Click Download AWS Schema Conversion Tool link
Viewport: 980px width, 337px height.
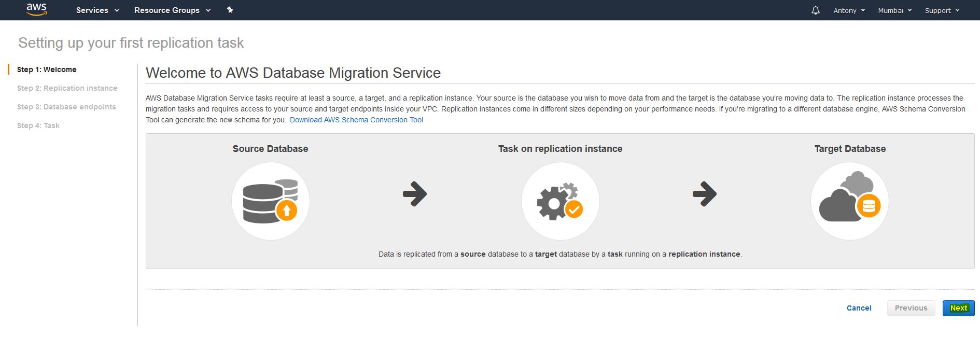pyautogui.click(x=356, y=120)
